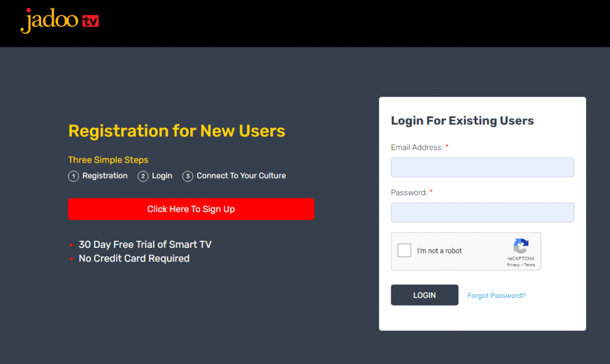Select the step 3 circle icon before Connect
Screen dimensions: 610x364
coord(188,176)
